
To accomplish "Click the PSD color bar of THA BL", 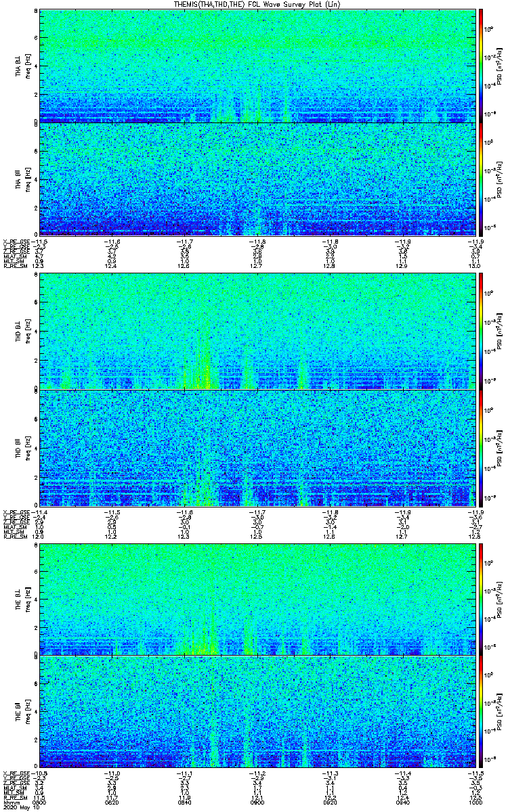I will pos(482,66).
